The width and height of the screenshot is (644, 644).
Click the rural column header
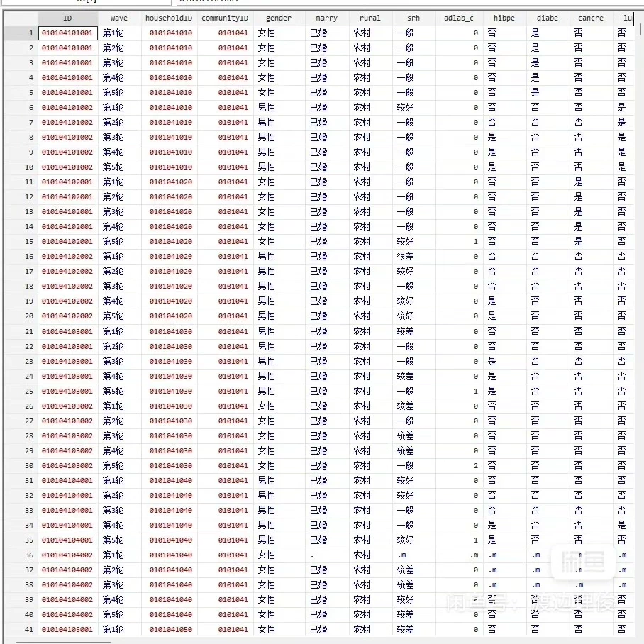[x=370, y=18]
